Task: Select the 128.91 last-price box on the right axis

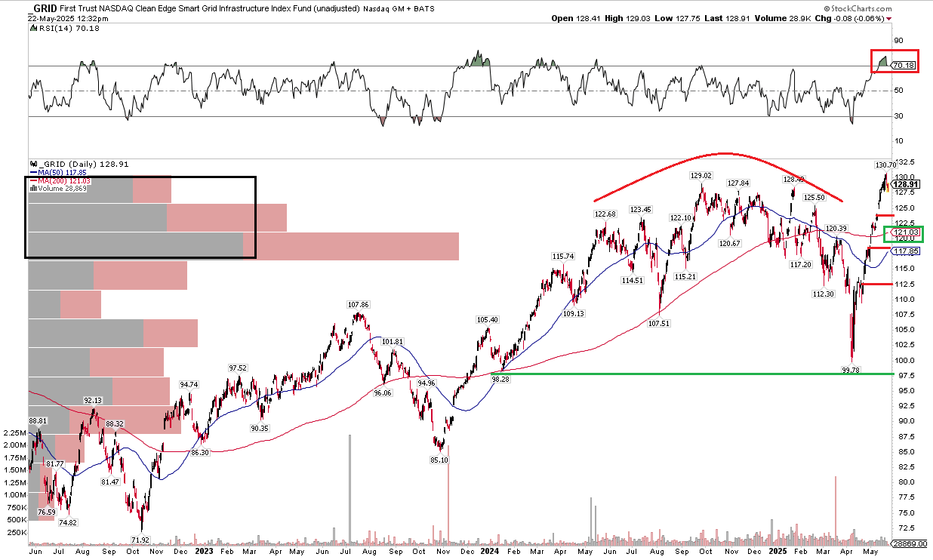Action: click(903, 183)
